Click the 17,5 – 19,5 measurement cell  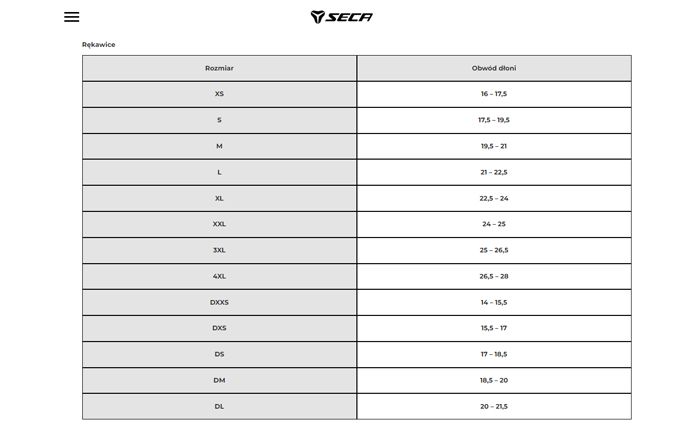click(x=494, y=120)
